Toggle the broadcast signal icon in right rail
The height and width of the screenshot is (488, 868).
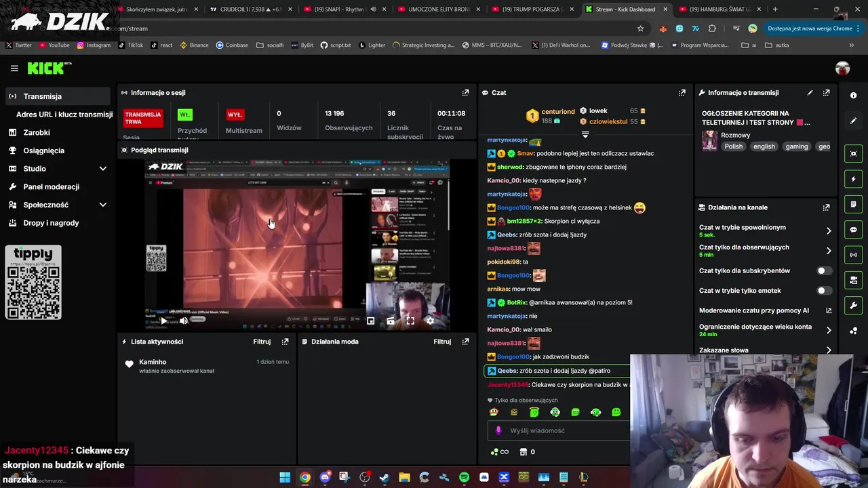[x=854, y=255]
